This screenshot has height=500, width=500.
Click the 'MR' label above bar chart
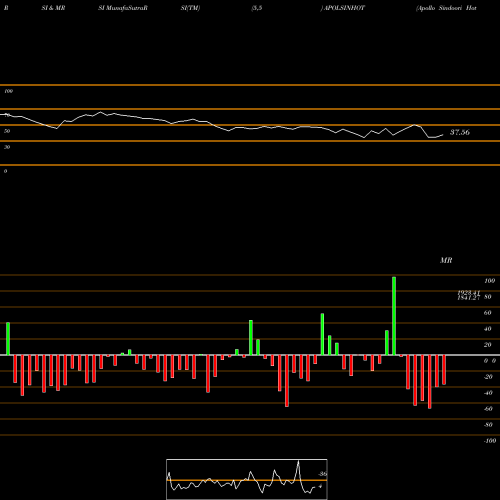[446, 260]
